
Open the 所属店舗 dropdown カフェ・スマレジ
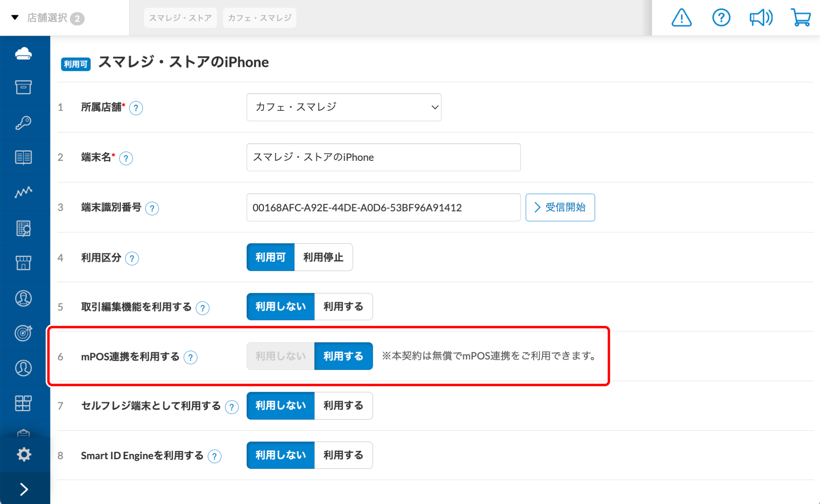(344, 107)
